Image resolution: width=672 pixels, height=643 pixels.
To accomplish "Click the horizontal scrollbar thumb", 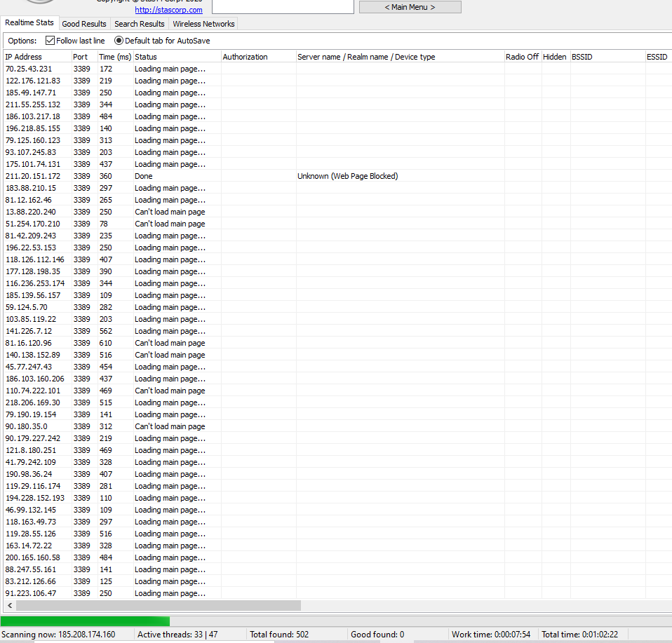I will coord(158,605).
